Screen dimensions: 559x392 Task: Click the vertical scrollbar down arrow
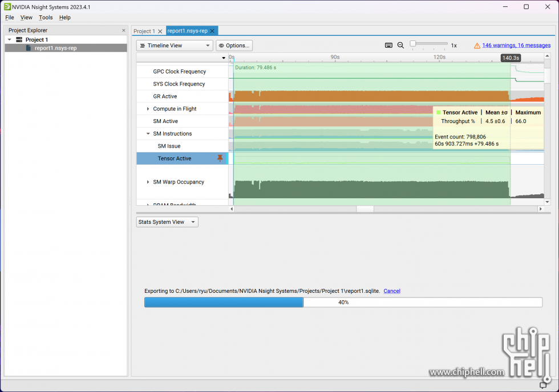coord(547,202)
